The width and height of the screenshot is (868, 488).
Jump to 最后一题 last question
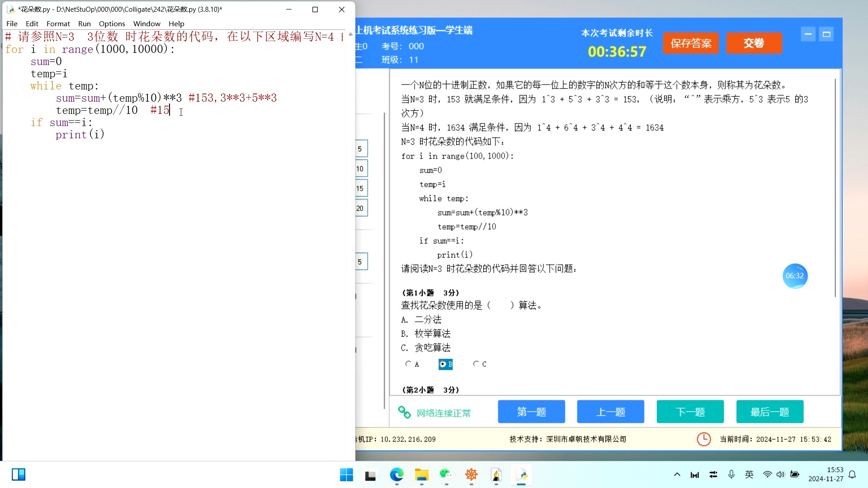(769, 412)
